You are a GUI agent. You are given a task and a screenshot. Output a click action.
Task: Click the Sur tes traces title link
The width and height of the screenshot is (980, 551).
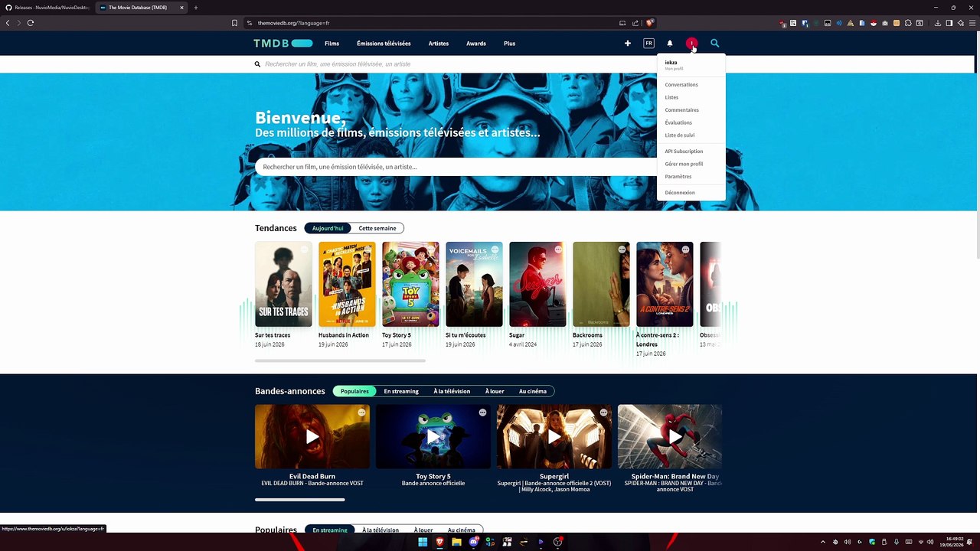273,335
